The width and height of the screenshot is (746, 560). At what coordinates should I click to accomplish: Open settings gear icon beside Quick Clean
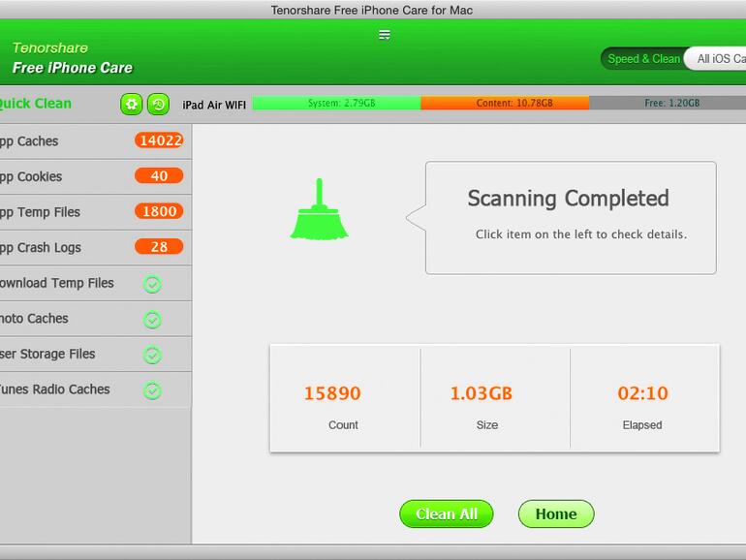coord(132,105)
